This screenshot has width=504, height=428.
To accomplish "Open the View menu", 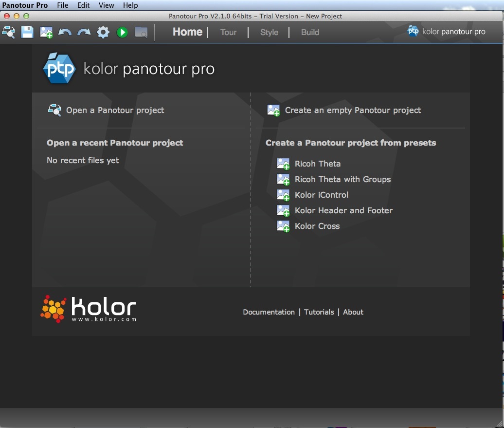I will click(x=106, y=5).
